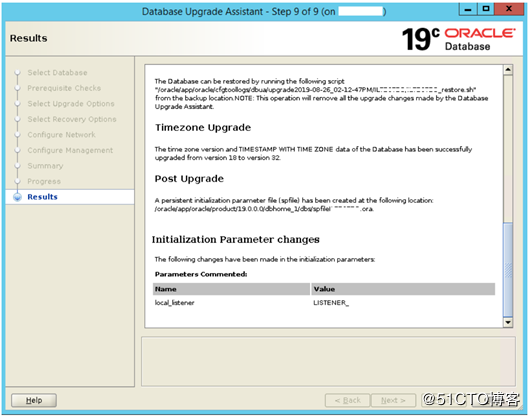Click the Name column header
Image resolution: width=530 pixels, height=416 pixels.
point(231,289)
